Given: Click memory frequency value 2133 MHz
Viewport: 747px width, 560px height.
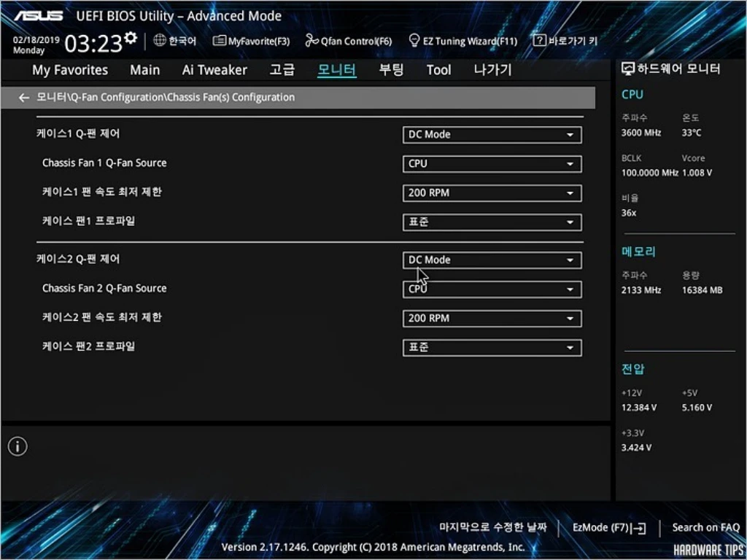Looking at the screenshot, I should coord(641,290).
